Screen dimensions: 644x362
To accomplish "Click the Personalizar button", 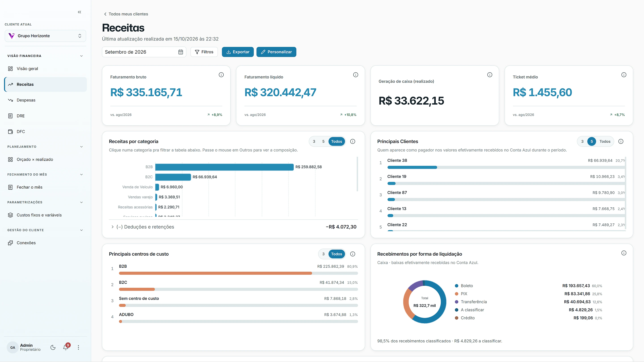I will [276, 52].
